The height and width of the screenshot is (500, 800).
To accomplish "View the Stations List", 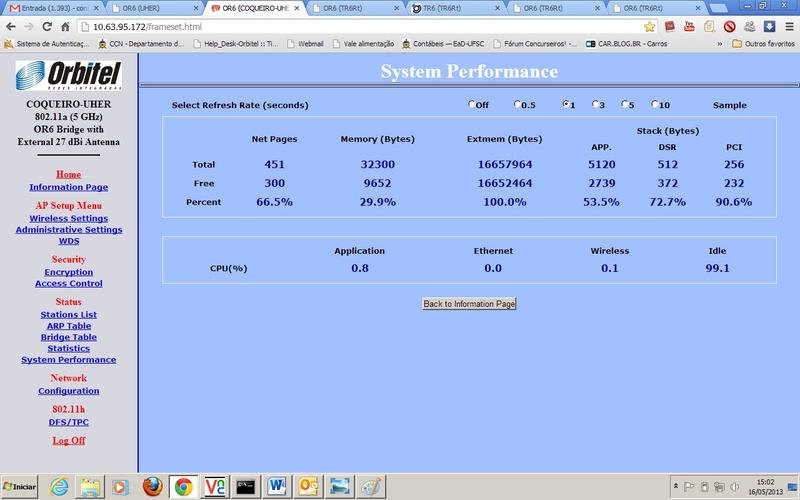I will 68,315.
